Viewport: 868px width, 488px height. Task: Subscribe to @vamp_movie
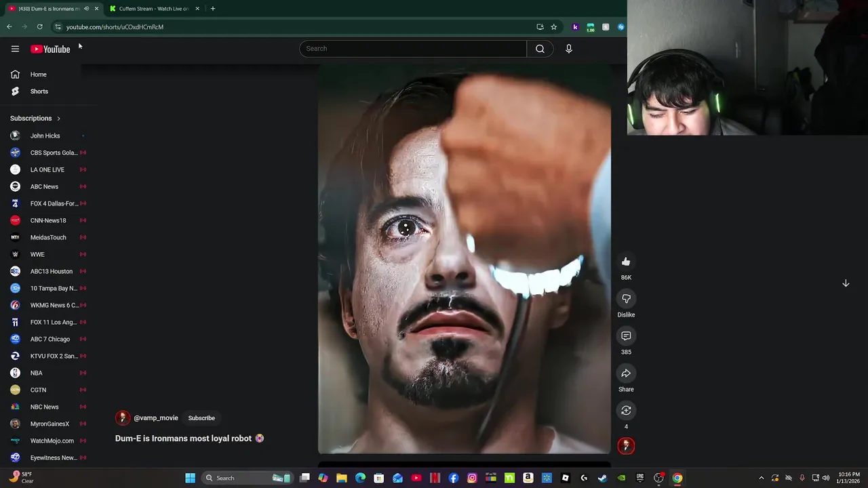pos(201,418)
